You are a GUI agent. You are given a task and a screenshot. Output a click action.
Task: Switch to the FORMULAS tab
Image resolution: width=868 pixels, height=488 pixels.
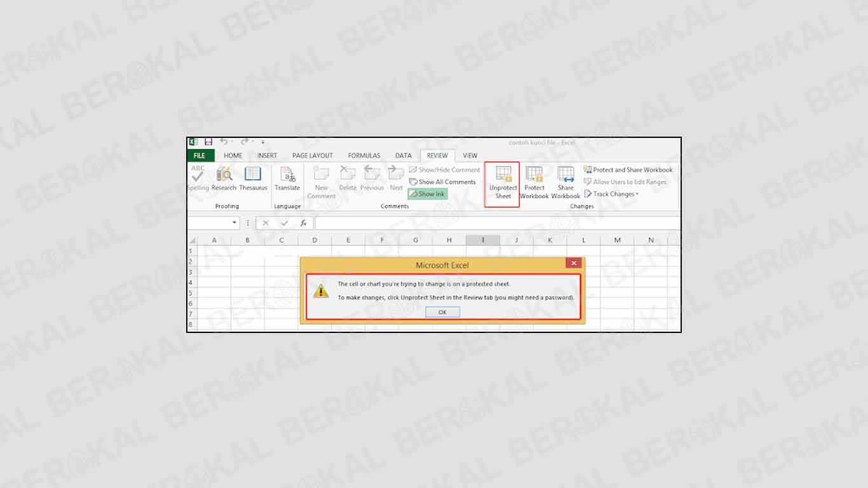pos(364,155)
